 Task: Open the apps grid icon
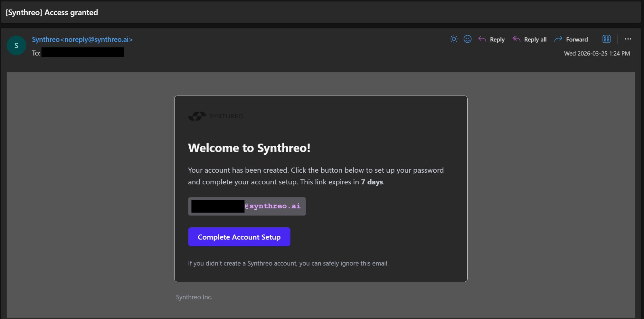pos(606,39)
